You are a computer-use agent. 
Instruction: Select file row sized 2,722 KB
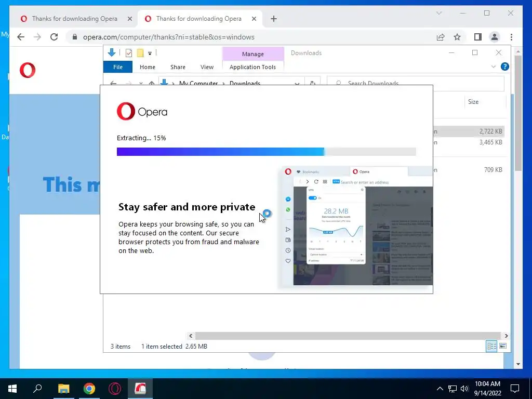pos(469,131)
